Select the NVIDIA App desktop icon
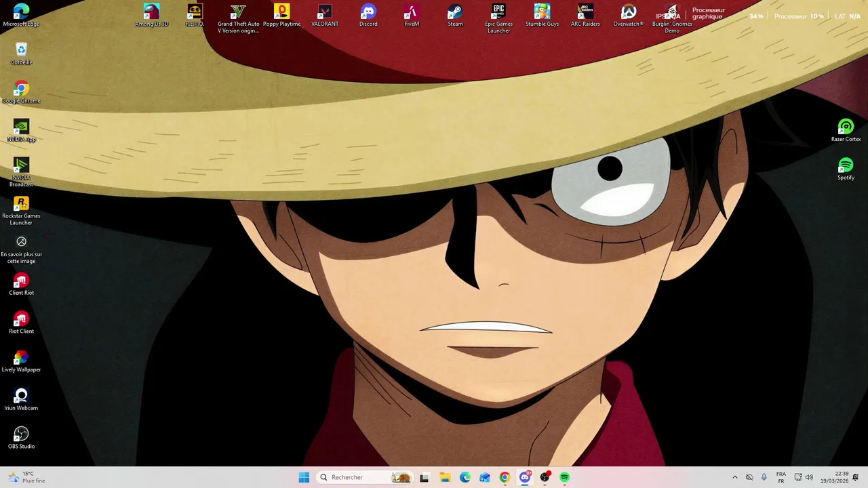Screen dimensions: 868x488 21,131
